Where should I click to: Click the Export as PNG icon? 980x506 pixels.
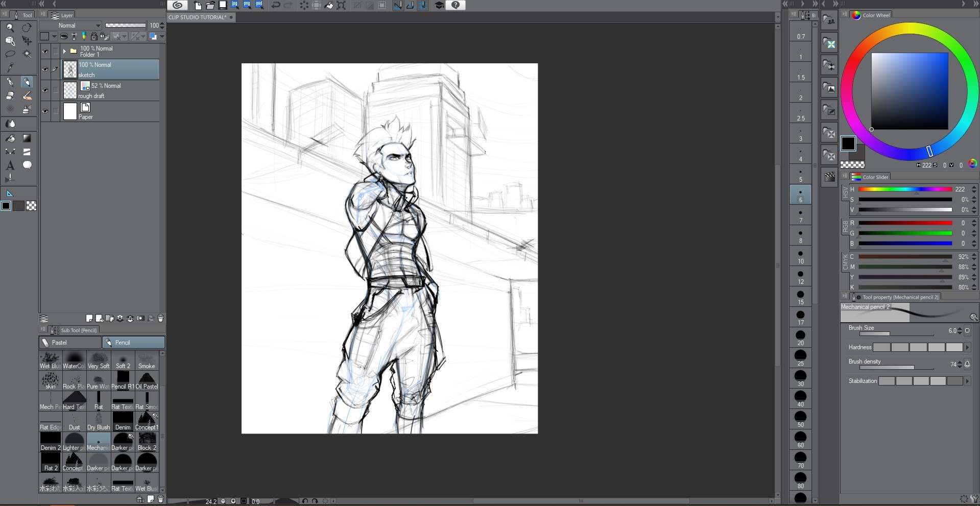click(247, 5)
